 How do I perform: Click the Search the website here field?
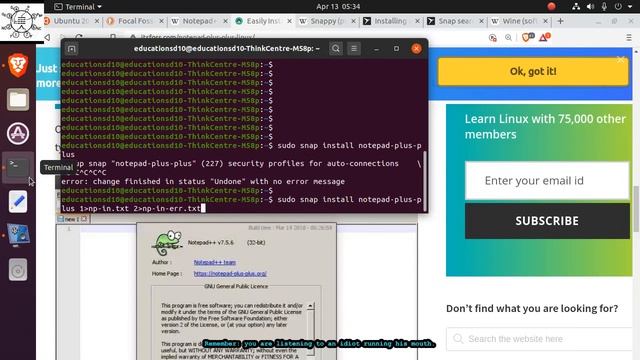(x=540, y=339)
